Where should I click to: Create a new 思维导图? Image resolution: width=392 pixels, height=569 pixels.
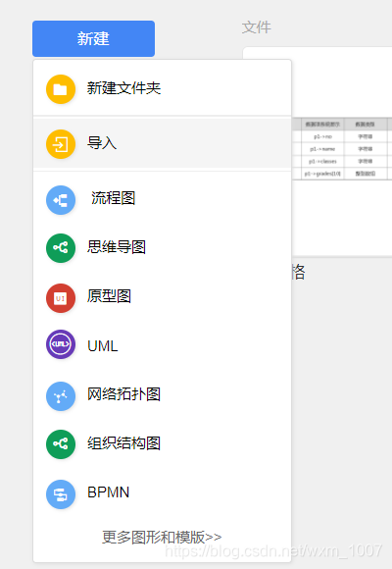click(x=117, y=247)
